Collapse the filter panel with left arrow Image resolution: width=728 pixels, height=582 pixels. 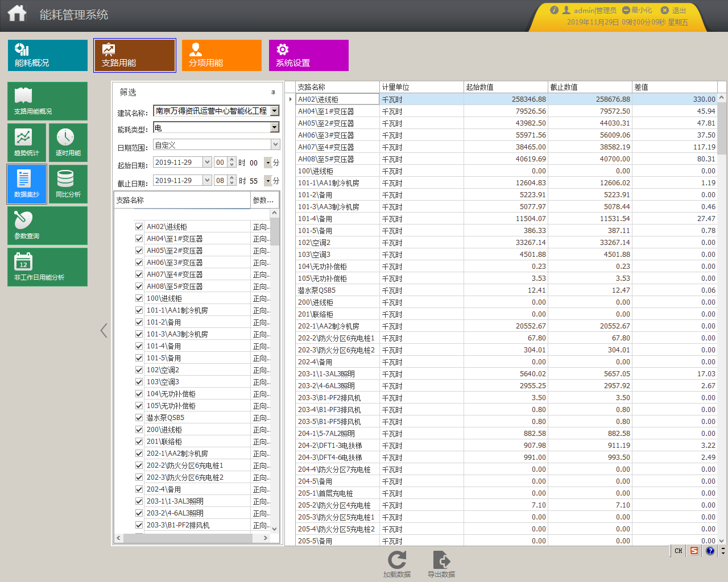pyautogui.click(x=104, y=330)
